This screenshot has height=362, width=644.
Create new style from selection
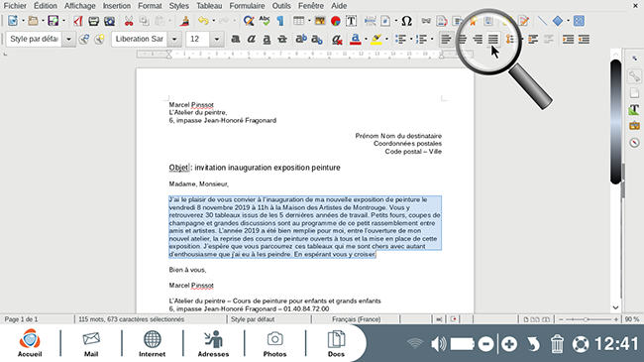99,39
